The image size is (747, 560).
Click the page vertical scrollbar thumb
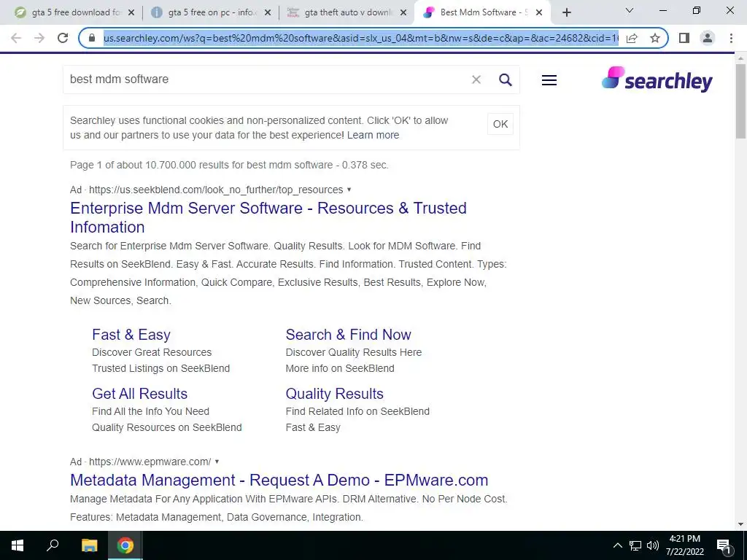(x=740, y=101)
